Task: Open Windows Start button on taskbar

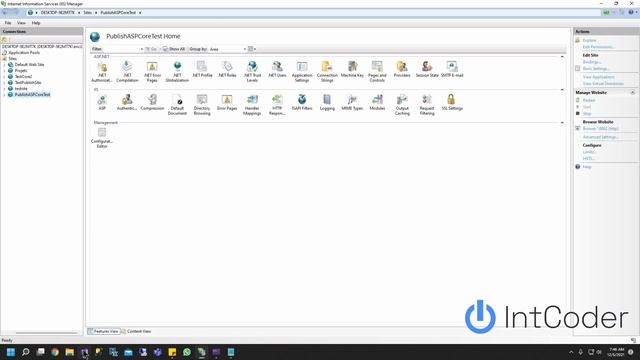Action: (x=11, y=352)
